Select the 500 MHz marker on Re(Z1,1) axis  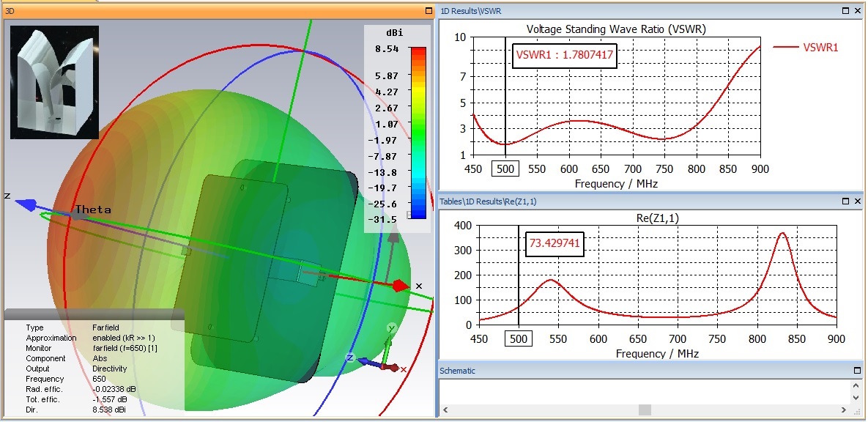(519, 339)
